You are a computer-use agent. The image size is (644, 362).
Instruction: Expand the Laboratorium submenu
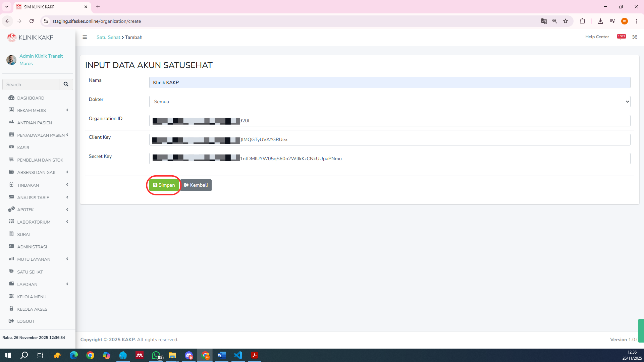click(34, 222)
